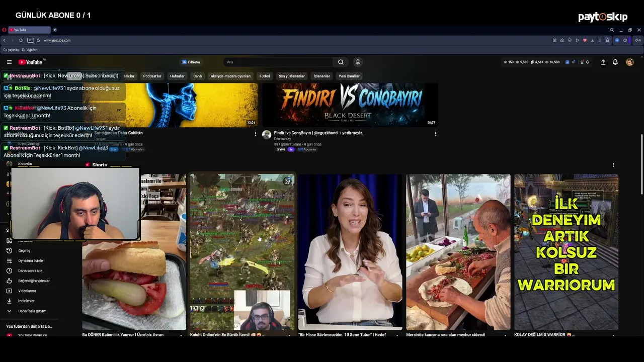644x362 pixels.
Task: Open the Shorts shelf three-dot menu
Action: coord(613,165)
